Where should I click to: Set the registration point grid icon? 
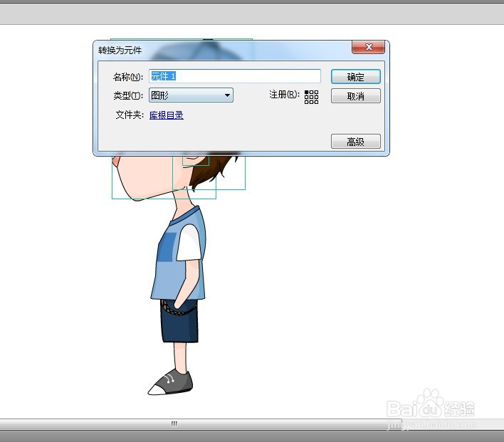[x=311, y=97]
